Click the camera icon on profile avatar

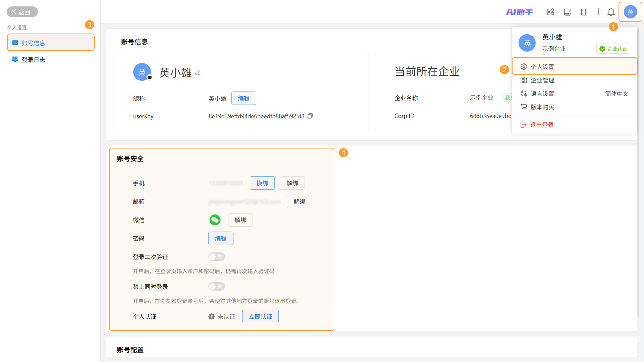149,77
